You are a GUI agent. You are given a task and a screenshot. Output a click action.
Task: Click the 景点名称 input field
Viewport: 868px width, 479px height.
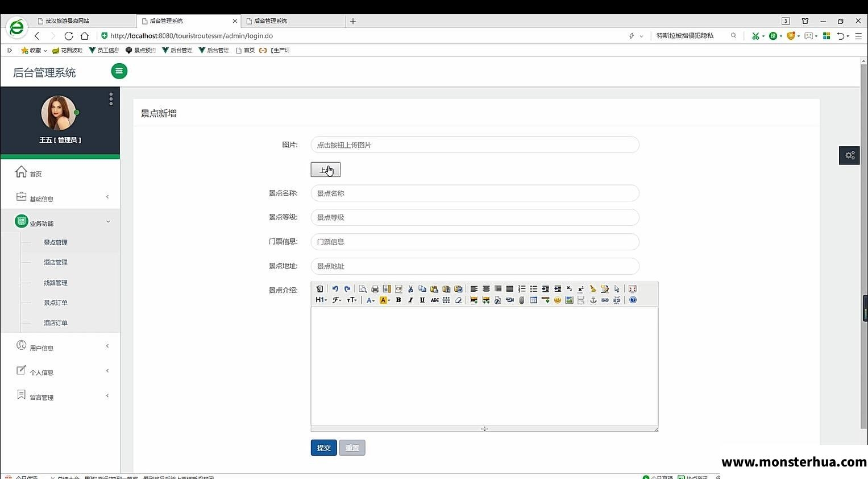(x=475, y=193)
